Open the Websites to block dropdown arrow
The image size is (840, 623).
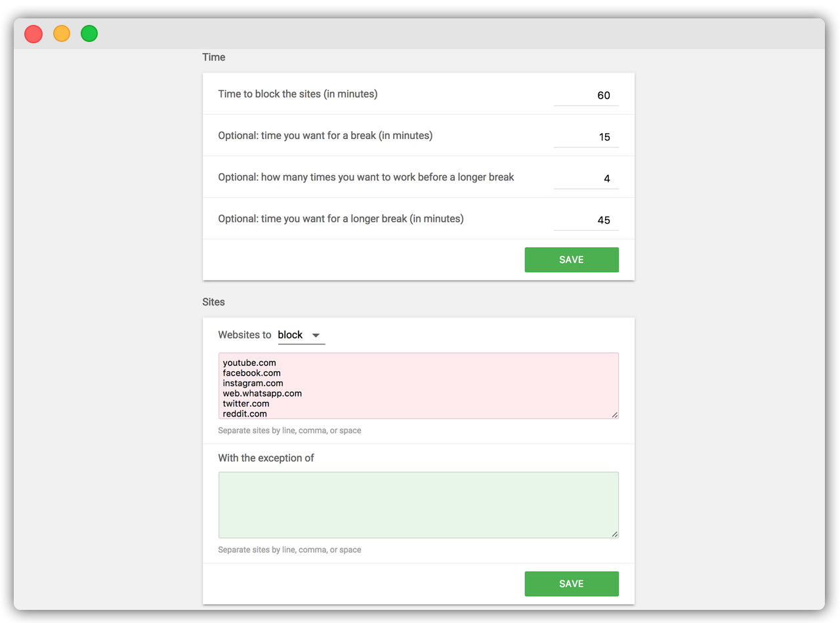tap(316, 335)
